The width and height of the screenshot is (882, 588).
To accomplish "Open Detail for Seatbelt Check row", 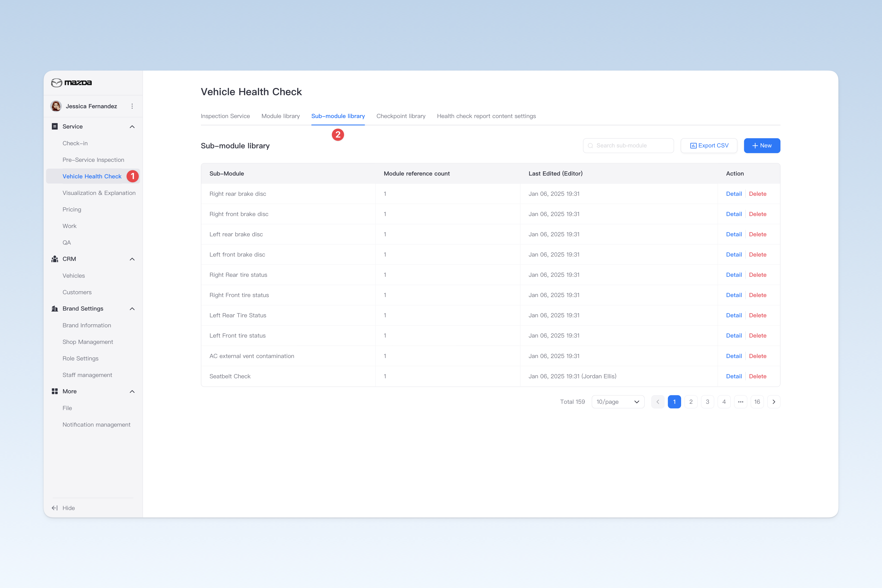I will [734, 376].
